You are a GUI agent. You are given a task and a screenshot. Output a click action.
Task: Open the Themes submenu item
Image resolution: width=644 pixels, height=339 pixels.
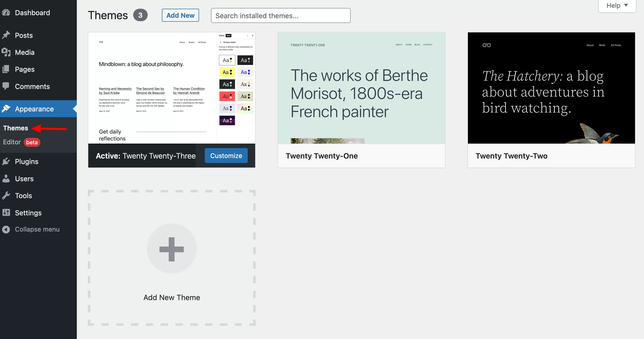(x=15, y=128)
